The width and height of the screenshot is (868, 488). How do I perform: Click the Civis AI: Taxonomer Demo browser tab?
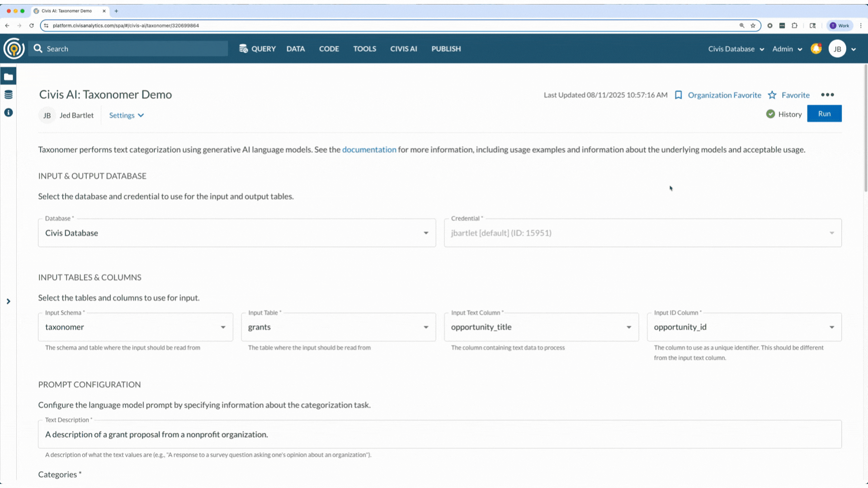coord(69,11)
